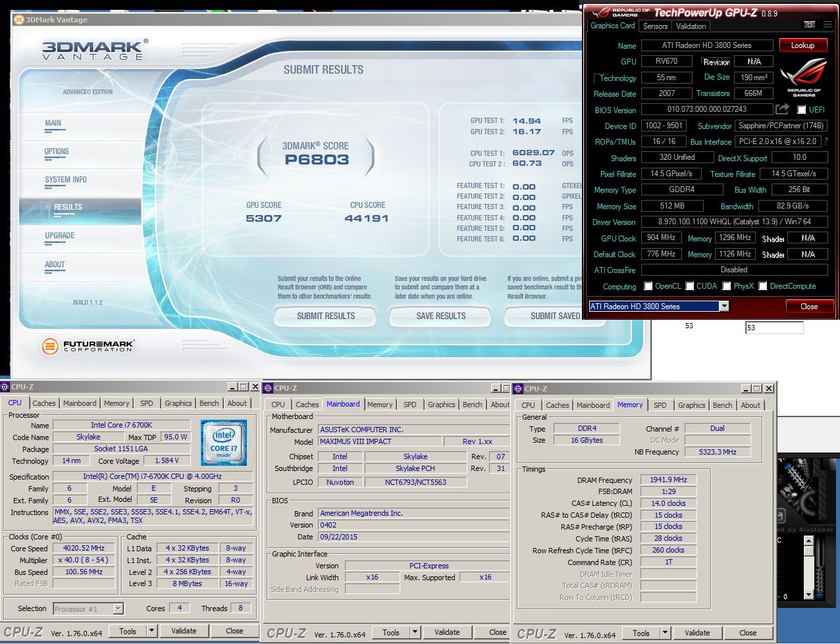Click the Submit Saved button

544,316
